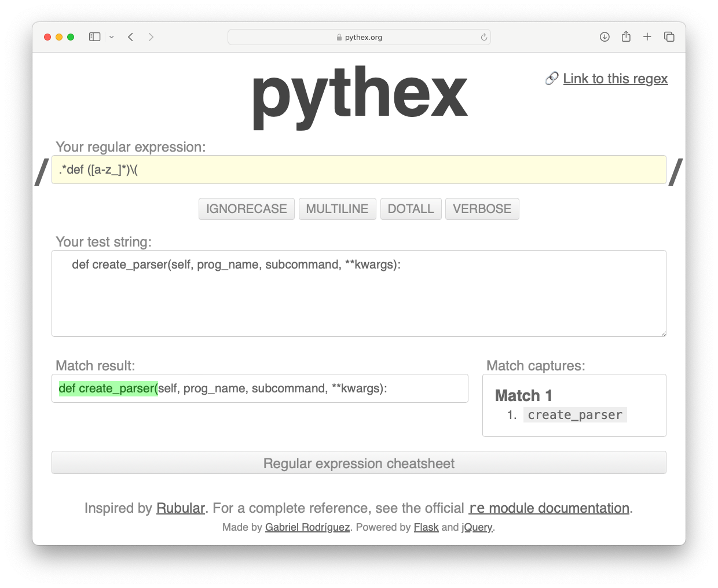Click 'Your test string:' label
This screenshot has height=588, width=718.
(104, 242)
